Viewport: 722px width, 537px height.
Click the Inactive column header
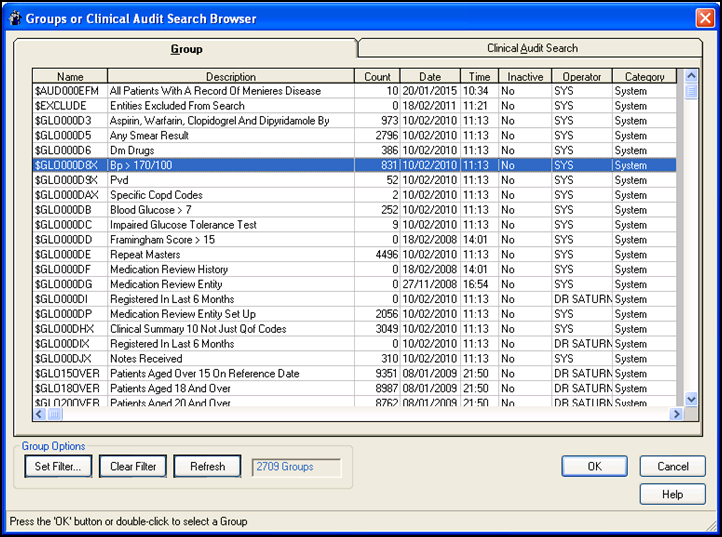525,77
